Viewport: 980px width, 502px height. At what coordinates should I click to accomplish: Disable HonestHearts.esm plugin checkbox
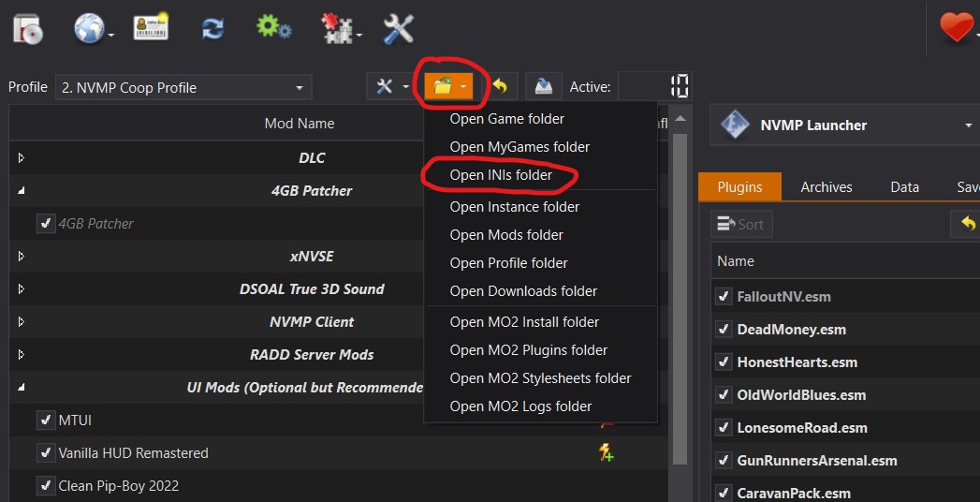(724, 362)
